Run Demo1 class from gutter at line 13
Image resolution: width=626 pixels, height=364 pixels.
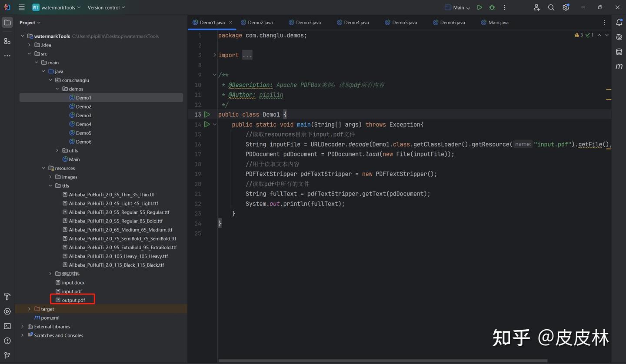click(207, 115)
